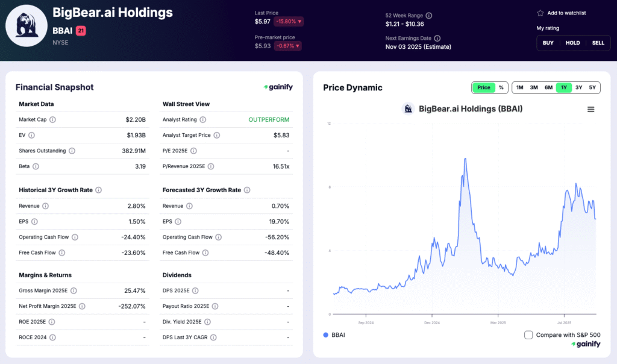Screen dimensions: 617x364
Task: Click the info icon next to P/Revenue 2025E
Action: 211,166
